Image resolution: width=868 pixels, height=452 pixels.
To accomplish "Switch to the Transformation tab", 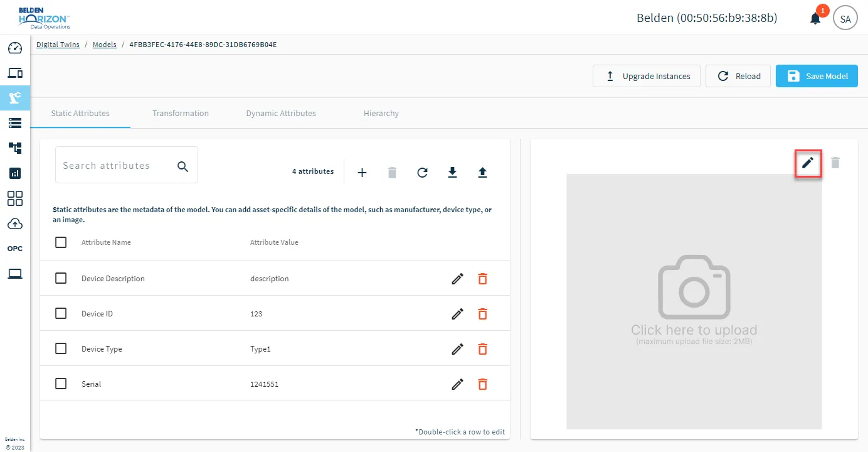I will coord(181,114).
